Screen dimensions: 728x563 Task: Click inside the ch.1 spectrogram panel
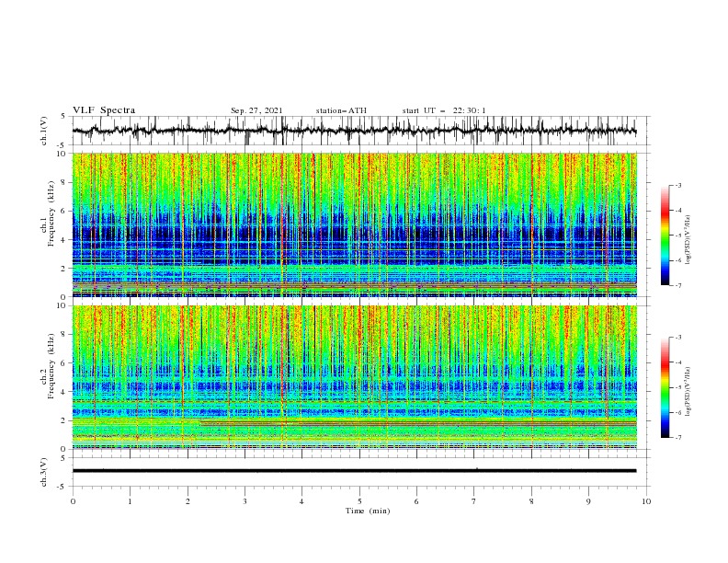[355, 224]
